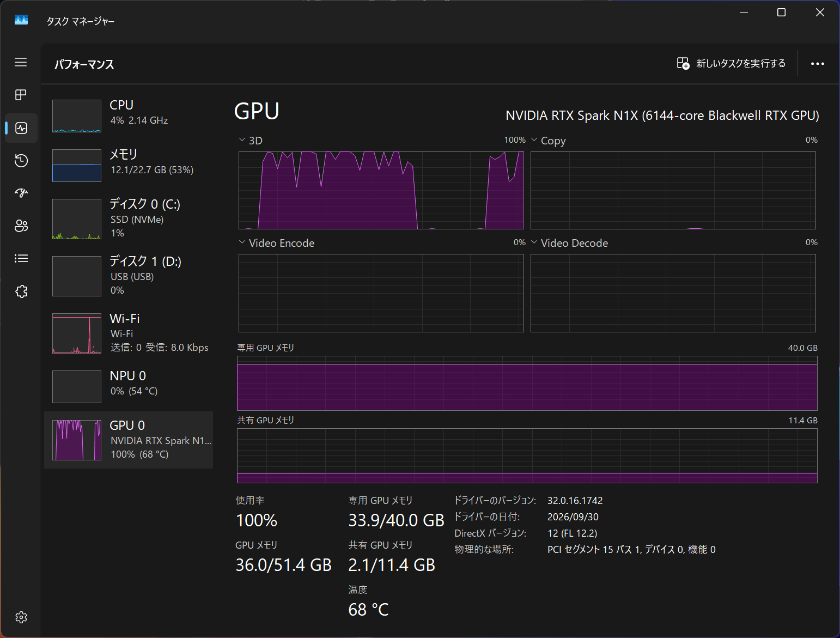This screenshot has width=840, height=638.
Task: Select the Wi-Fi performance entry
Action: tap(129, 333)
